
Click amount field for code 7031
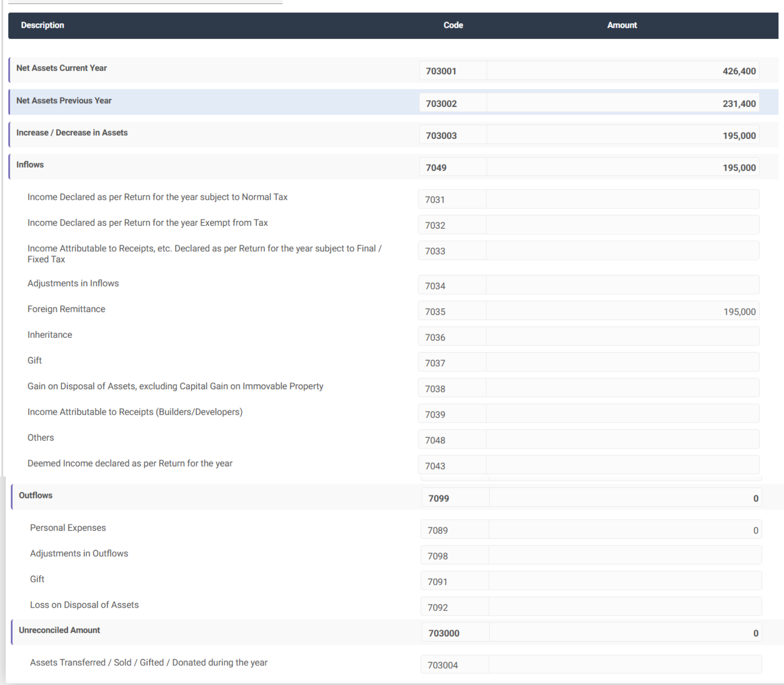coord(622,199)
